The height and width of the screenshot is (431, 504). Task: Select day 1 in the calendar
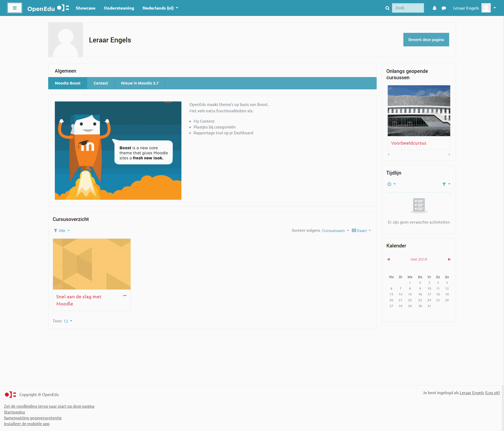[x=410, y=283]
